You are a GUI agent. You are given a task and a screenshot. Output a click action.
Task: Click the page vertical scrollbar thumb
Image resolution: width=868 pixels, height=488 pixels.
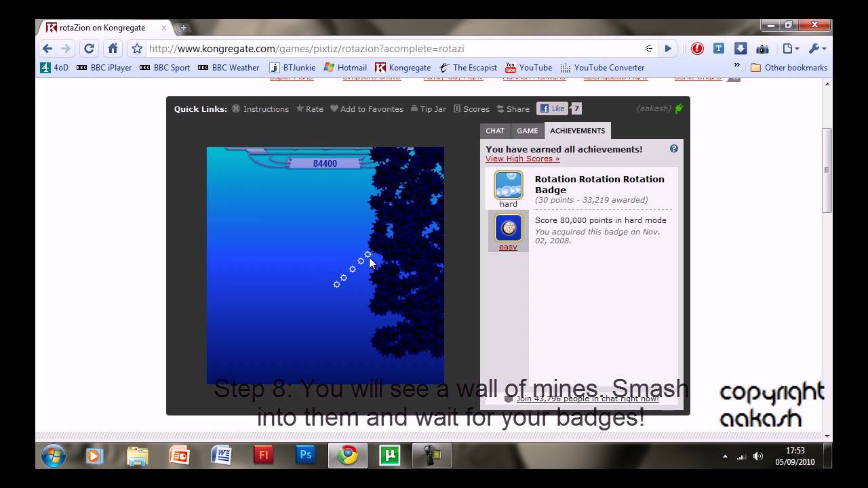point(827,169)
